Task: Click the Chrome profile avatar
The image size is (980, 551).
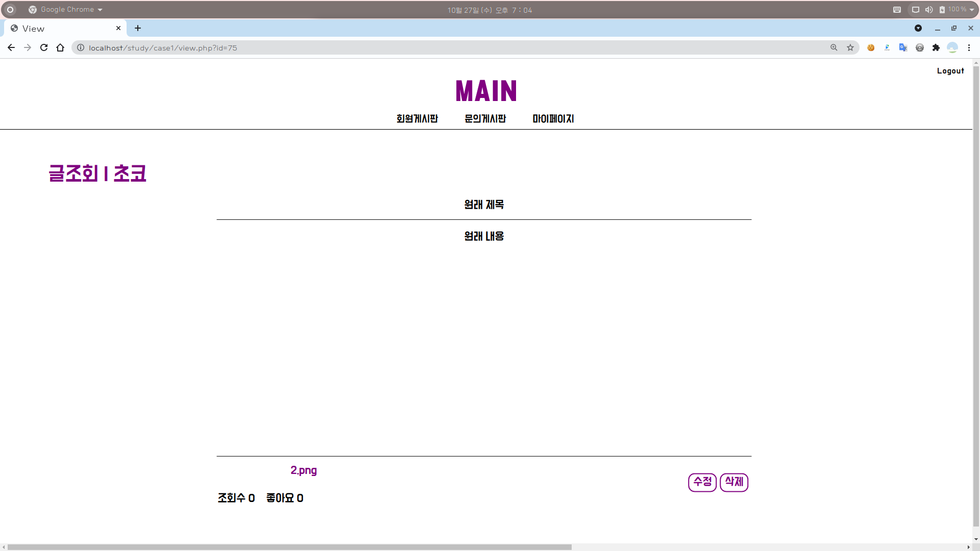Action: click(x=952, y=47)
